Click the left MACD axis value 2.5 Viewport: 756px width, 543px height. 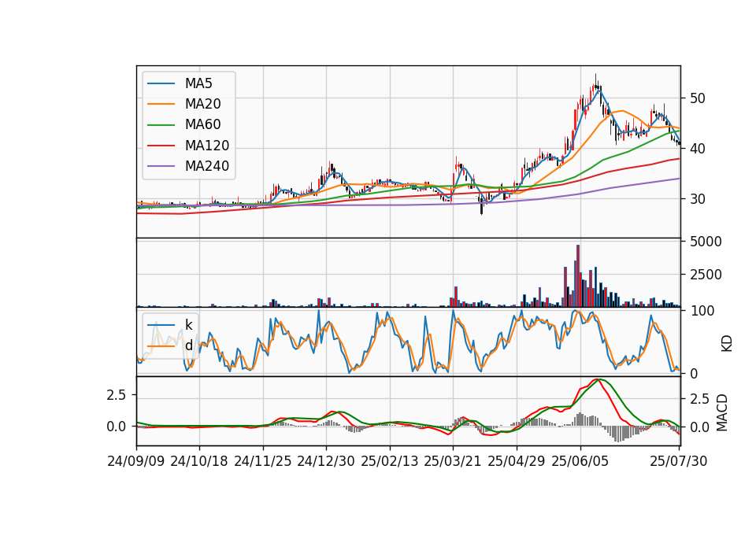pyautogui.click(x=117, y=395)
